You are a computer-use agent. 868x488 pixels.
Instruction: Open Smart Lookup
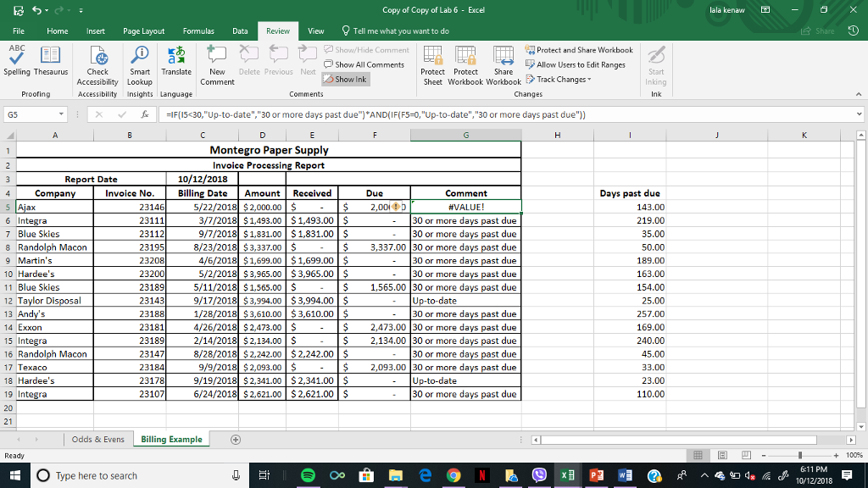coord(141,63)
